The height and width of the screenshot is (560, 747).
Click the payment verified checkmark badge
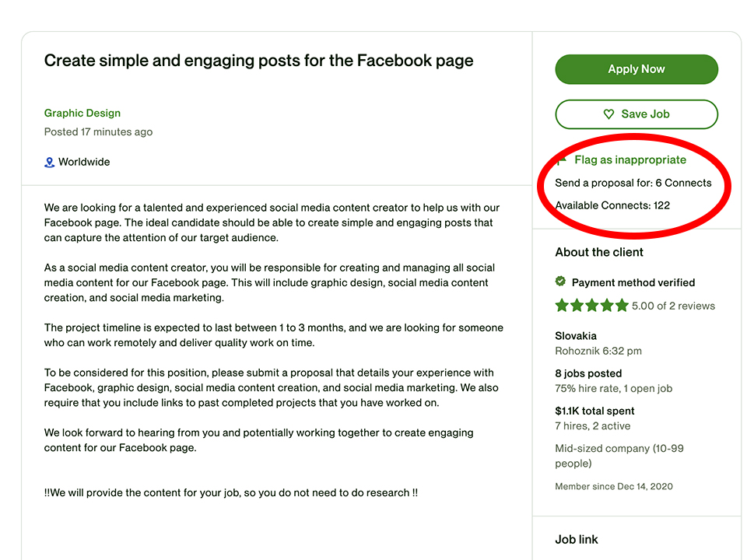[x=560, y=282]
